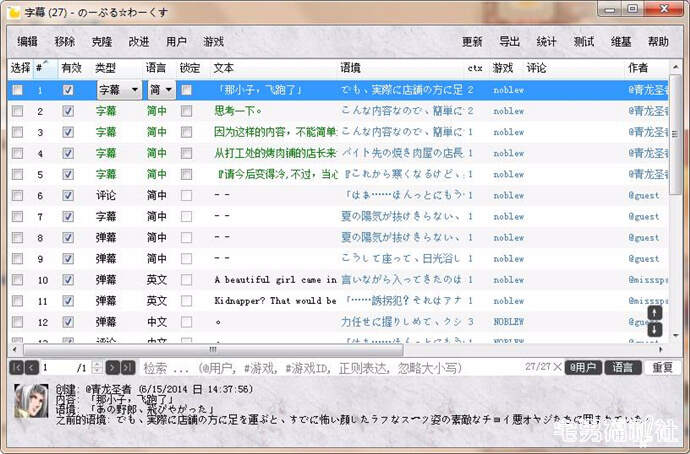Open the 类型 dropdown showing 字幕

(118, 90)
